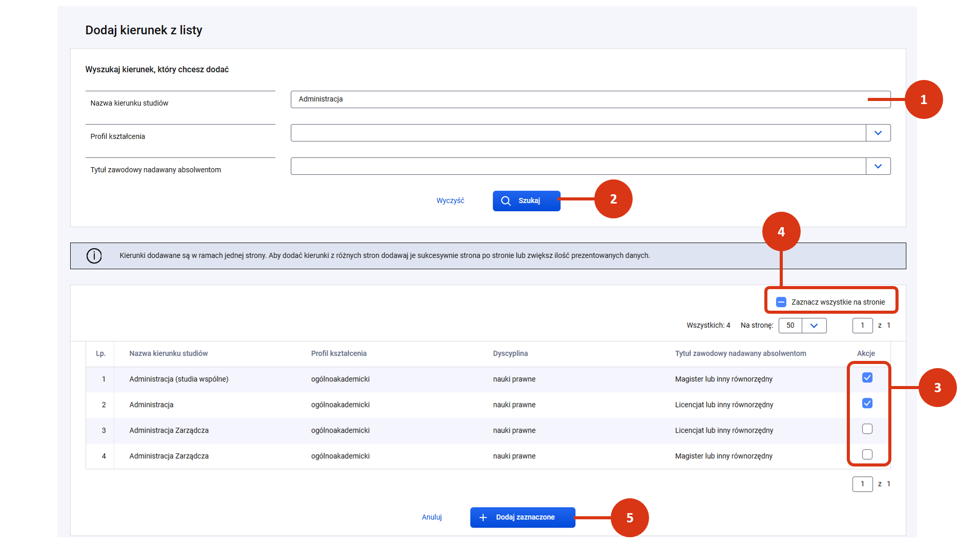Uncheck Administracja (studia wspólne) row checkbox
980x547 pixels.
867,378
